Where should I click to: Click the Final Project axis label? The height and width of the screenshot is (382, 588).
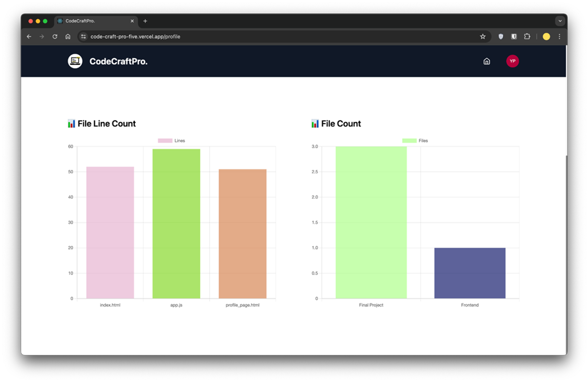tap(371, 305)
